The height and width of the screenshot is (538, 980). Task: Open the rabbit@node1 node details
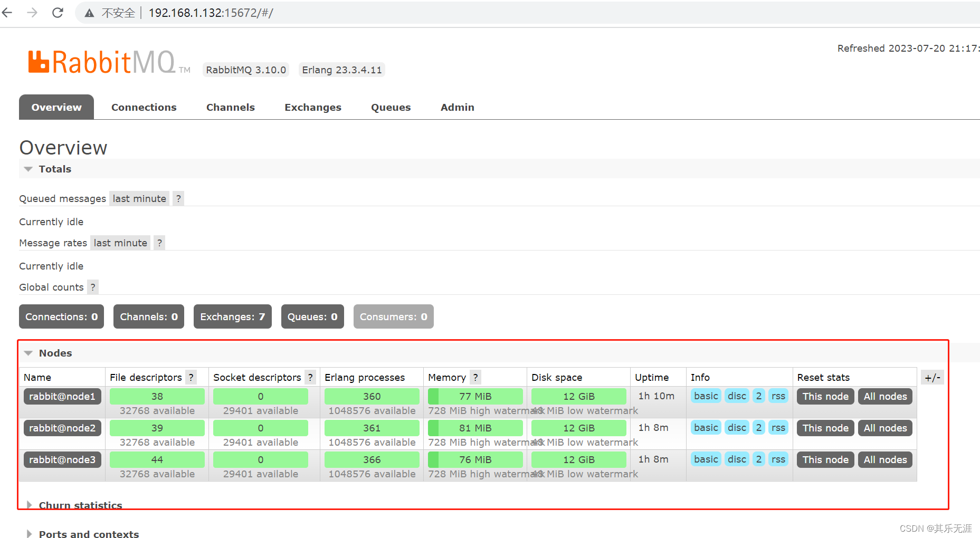(x=62, y=396)
